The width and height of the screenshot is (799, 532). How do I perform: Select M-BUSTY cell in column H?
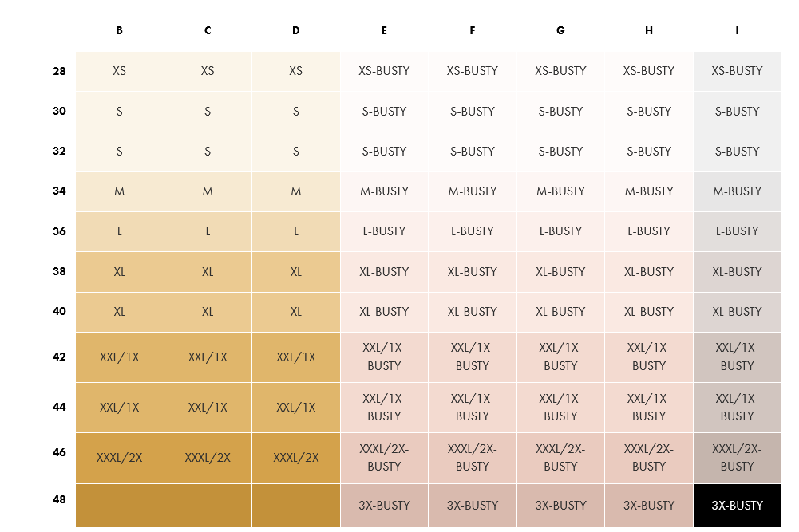(x=649, y=191)
